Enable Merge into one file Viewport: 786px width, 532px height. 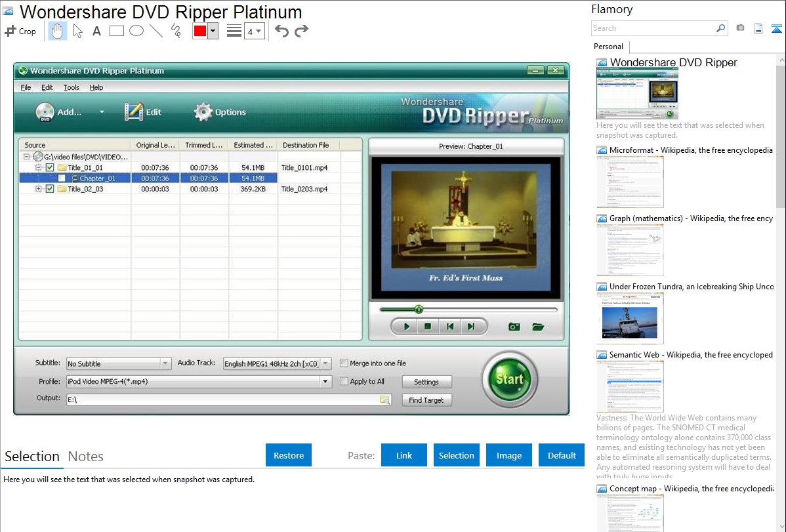(x=344, y=363)
